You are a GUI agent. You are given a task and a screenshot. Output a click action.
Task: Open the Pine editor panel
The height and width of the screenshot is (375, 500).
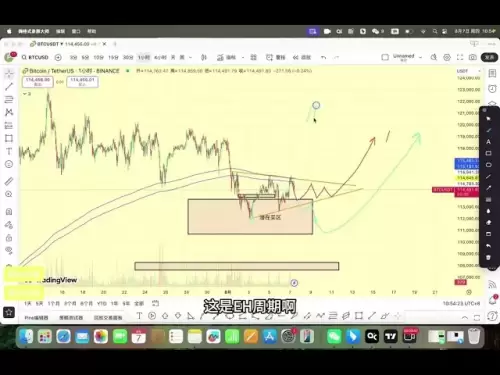(36, 318)
